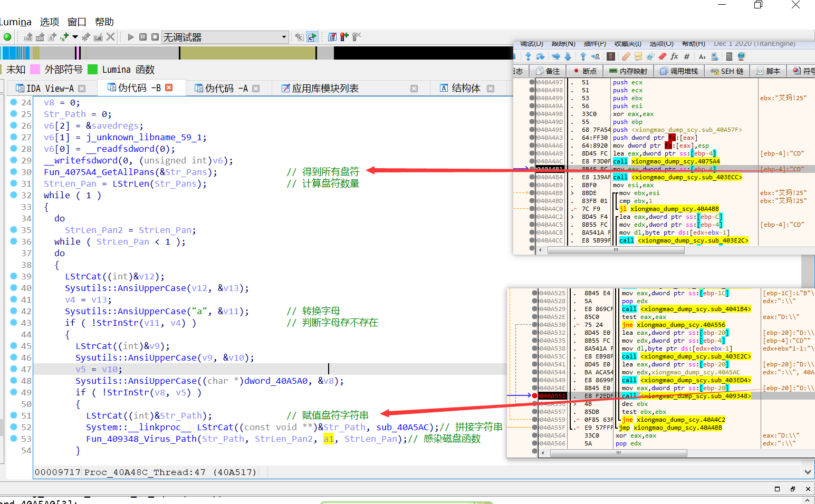The width and height of the screenshot is (815, 504).
Task: Open the SEH 链 tab in x64dbg
Action: tap(727, 71)
